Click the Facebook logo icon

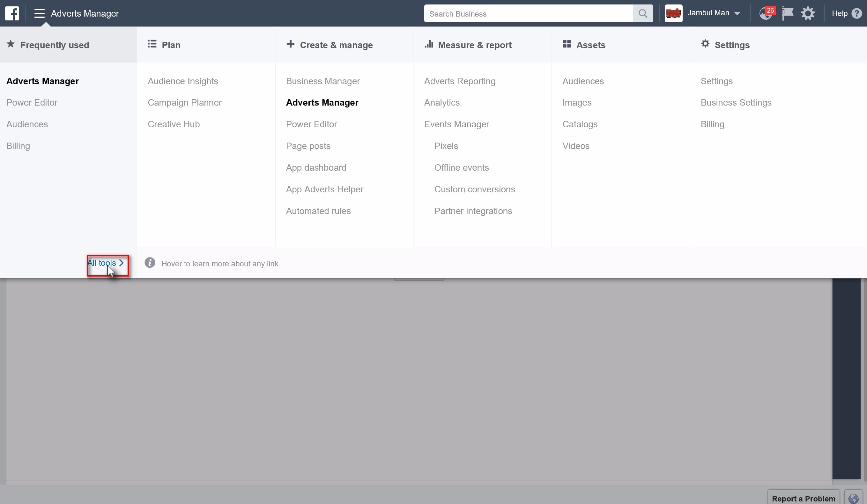click(x=12, y=13)
